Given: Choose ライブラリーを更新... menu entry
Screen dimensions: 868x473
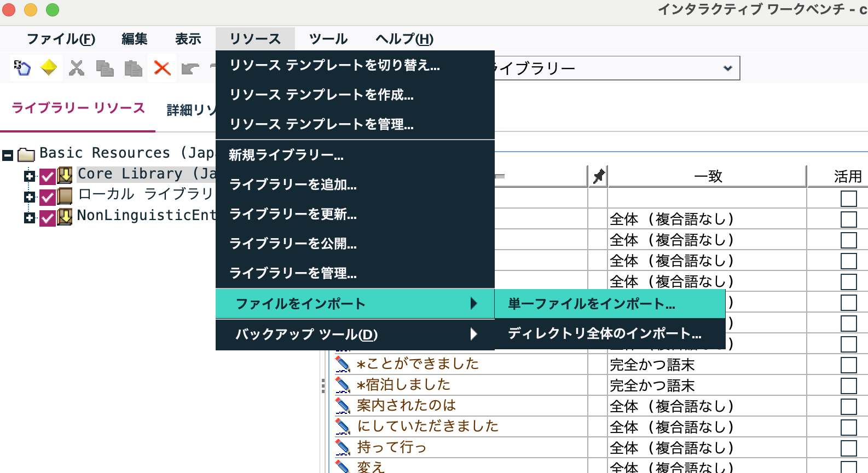Looking at the screenshot, I should (x=355, y=214).
